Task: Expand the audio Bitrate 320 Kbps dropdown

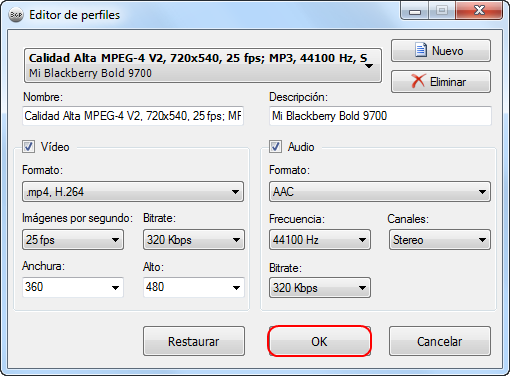Action: (320, 288)
